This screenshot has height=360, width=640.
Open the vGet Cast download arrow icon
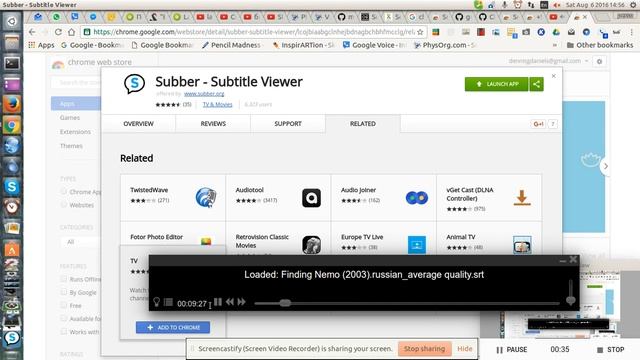pos(522,198)
